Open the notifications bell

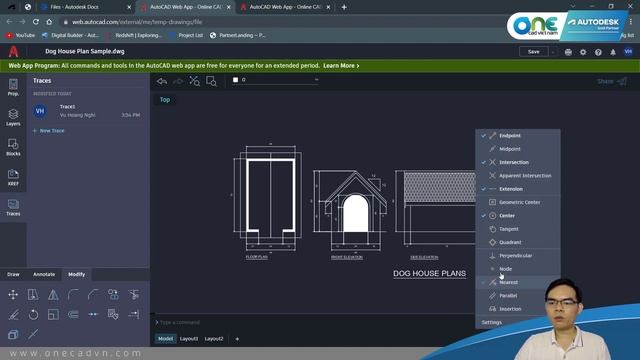613,52
